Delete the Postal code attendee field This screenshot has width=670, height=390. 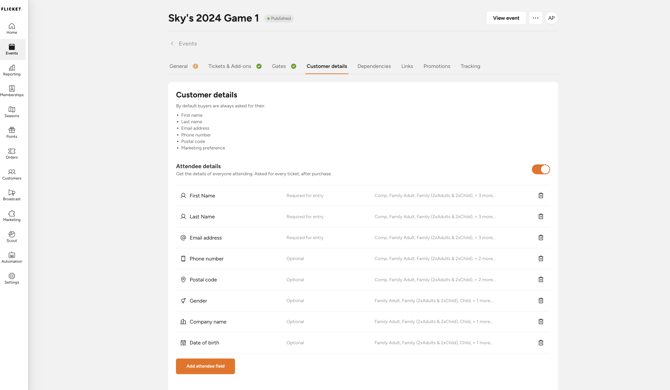point(541,279)
